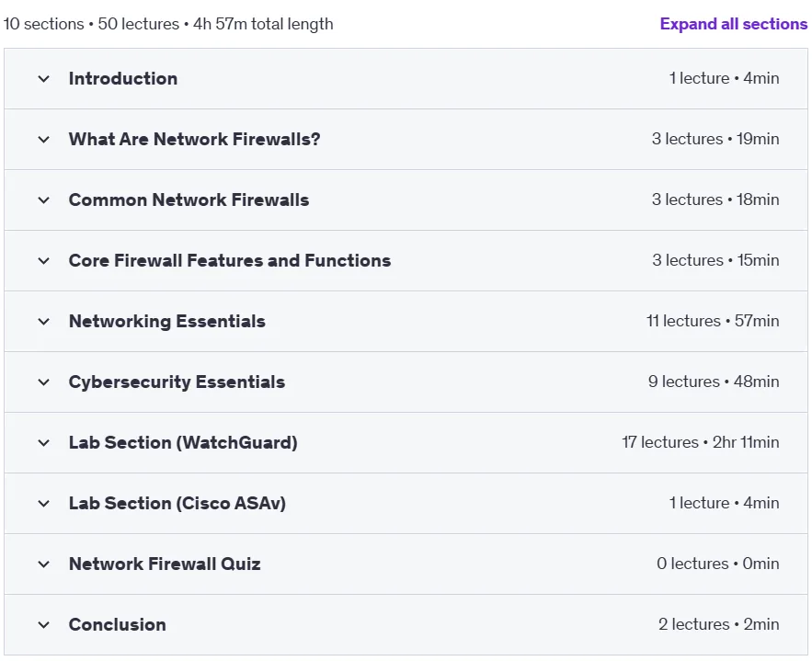Image resolution: width=812 pixels, height=661 pixels.
Task: Expand the Conclusion section chevron
Action: click(44, 625)
